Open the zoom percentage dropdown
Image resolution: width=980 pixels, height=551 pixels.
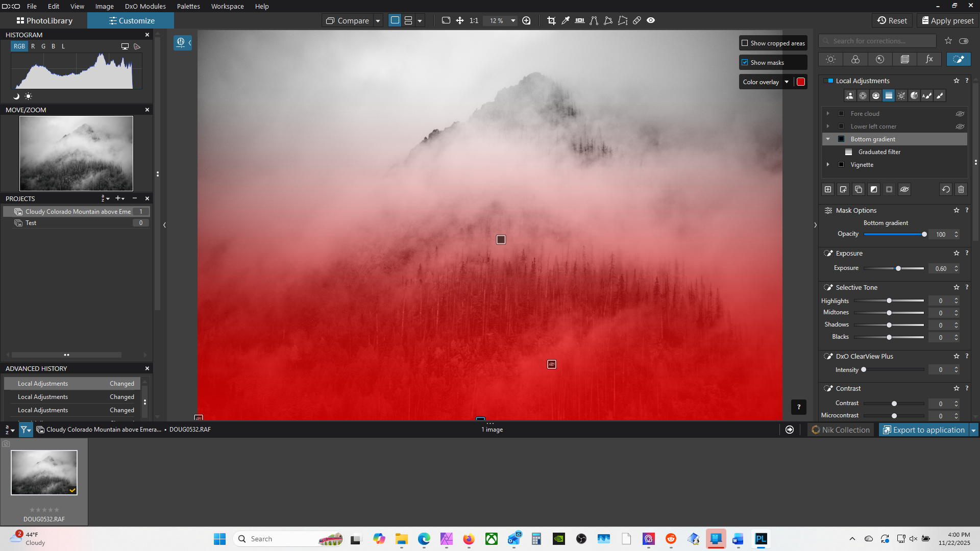click(513, 21)
